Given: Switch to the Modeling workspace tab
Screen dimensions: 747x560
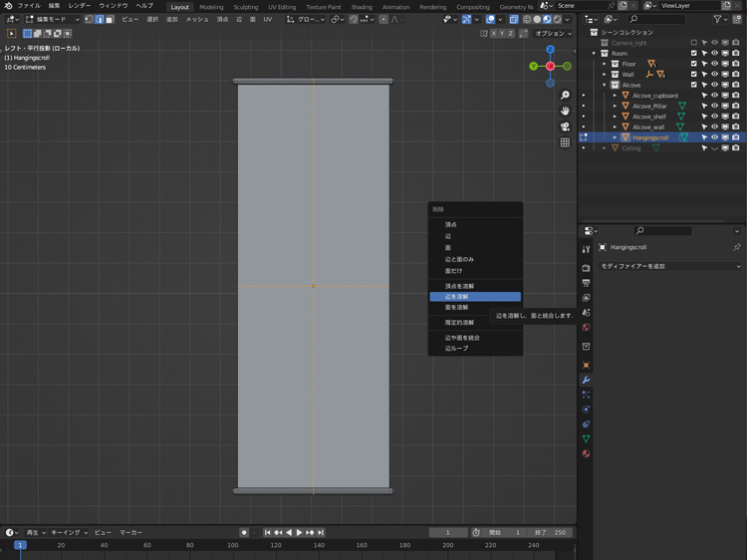Looking at the screenshot, I should pos(211,7).
